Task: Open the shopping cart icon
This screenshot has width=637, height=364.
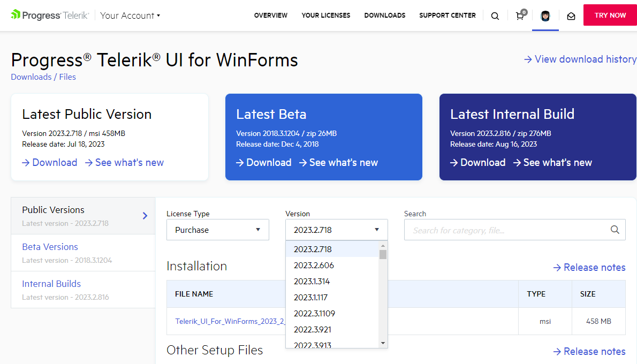Action: [520, 16]
